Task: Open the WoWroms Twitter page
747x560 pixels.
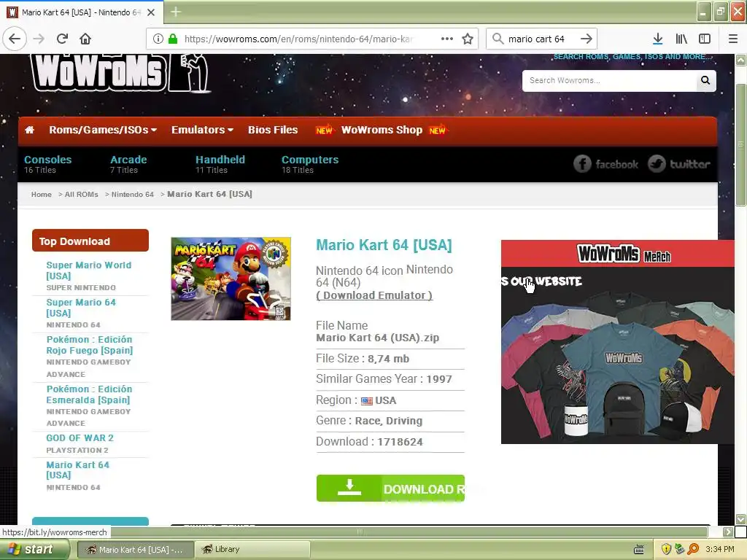Action: (679, 164)
